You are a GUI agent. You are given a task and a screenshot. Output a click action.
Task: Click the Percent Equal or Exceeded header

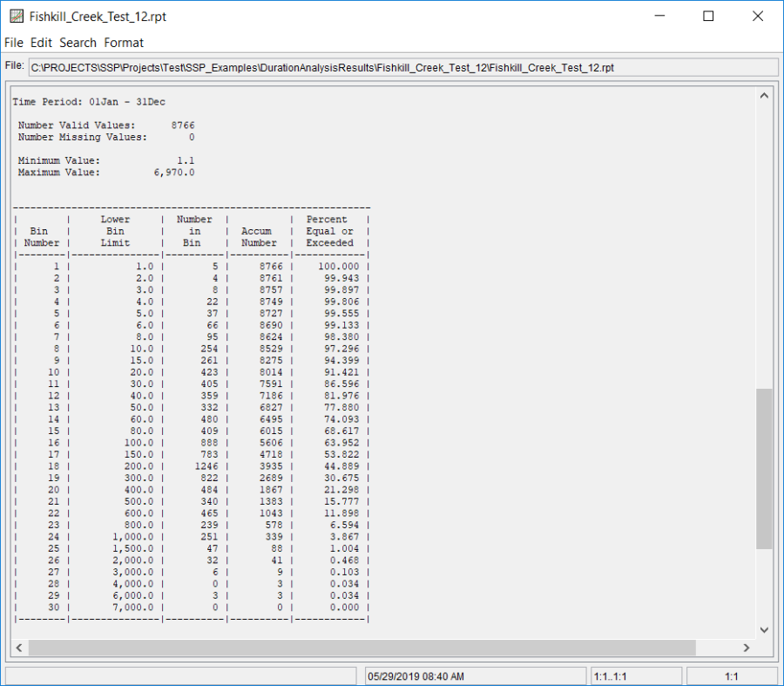329,231
